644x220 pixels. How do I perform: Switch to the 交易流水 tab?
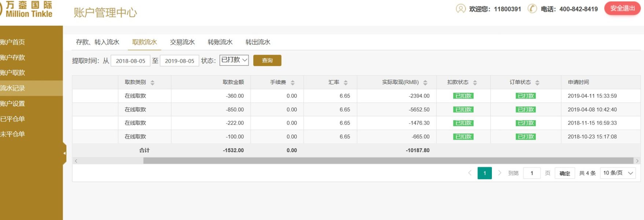tap(182, 42)
